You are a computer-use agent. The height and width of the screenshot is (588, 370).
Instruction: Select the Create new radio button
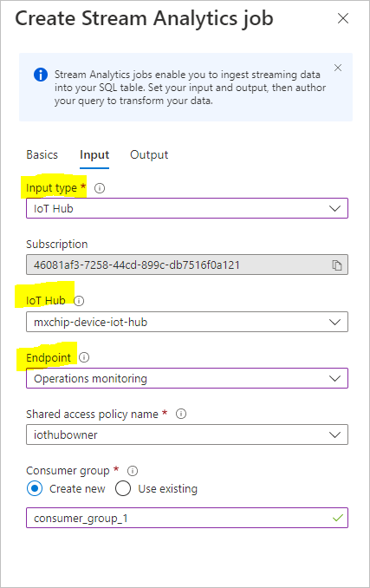tap(35, 488)
